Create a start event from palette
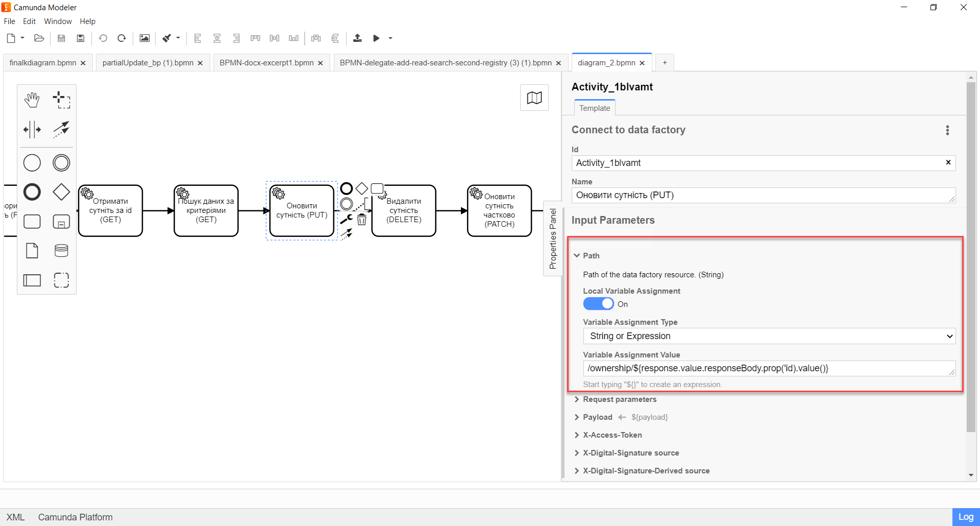Screen dimensions: 980x526 click(x=32, y=163)
